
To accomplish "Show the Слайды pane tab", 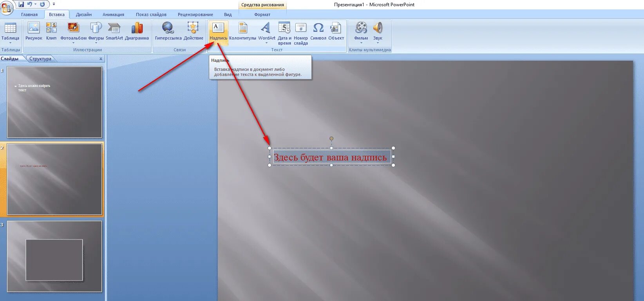I will tap(10, 59).
